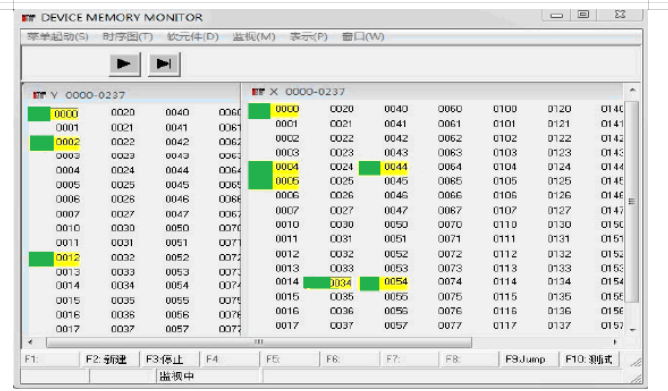Select device X 0045 in the X pane
668x391 pixels.
tap(396, 181)
